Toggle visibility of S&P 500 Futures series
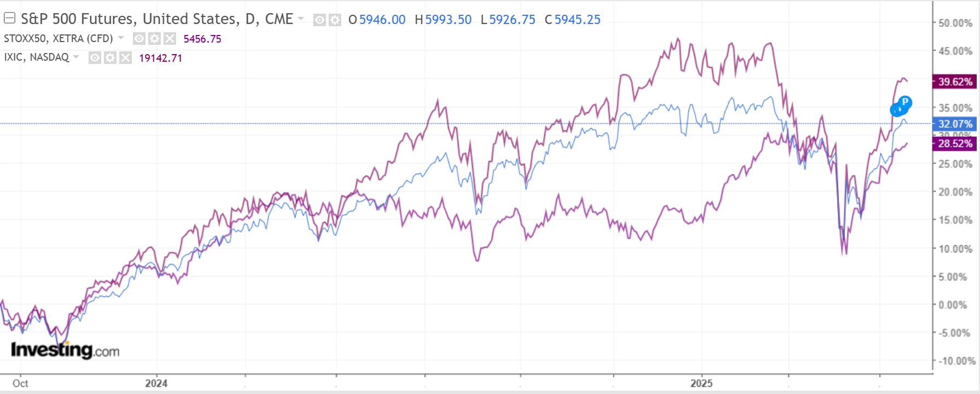This screenshot has width=980, height=394. tap(319, 20)
